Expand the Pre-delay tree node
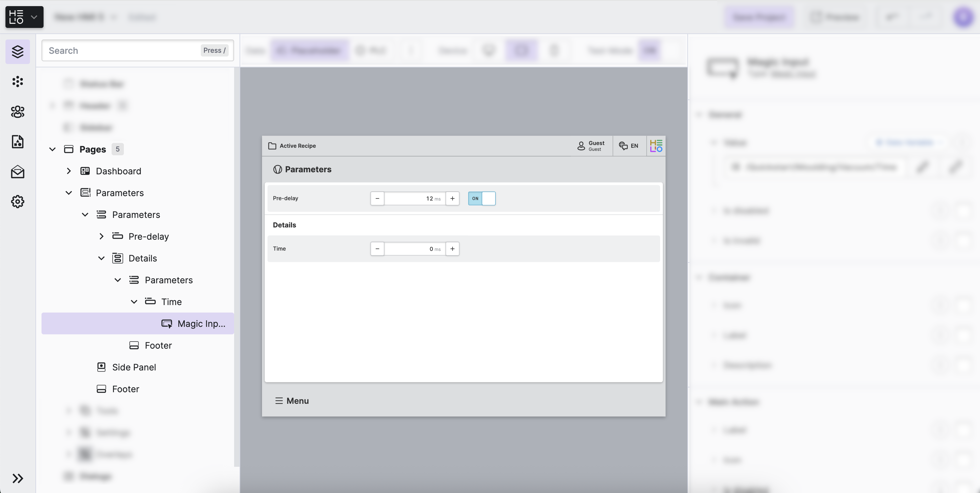980x493 pixels. click(x=101, y=236)
